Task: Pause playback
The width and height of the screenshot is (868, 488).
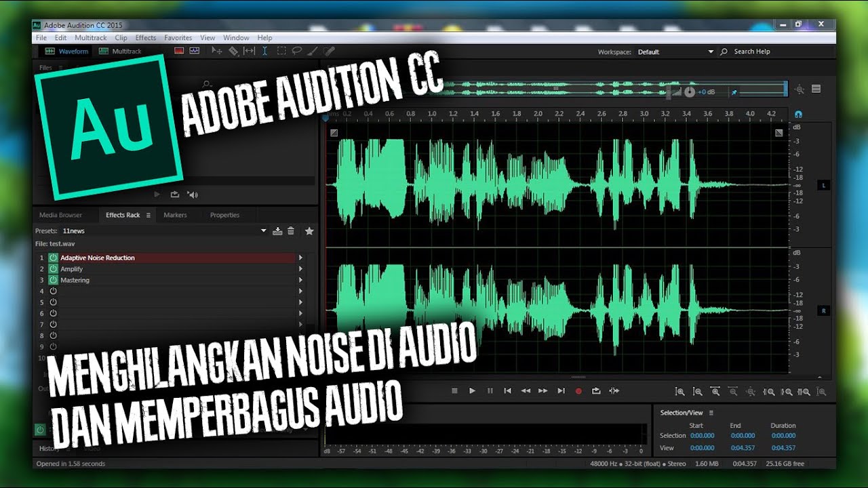Action: [490, 391]
